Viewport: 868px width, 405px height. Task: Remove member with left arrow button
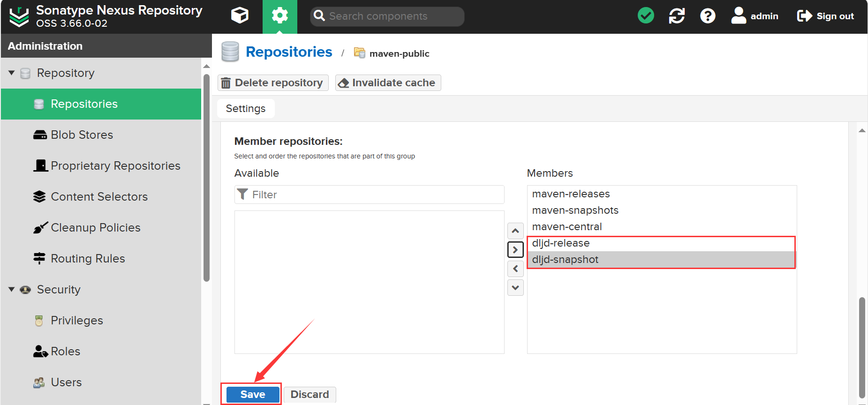point(515,269)
